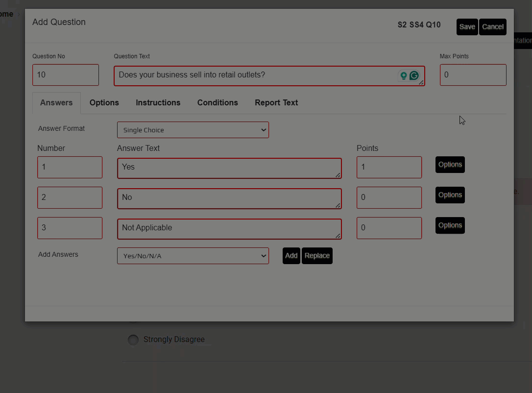Show the Report Text tab
This screenshot has width=532, height=393.
276,103
